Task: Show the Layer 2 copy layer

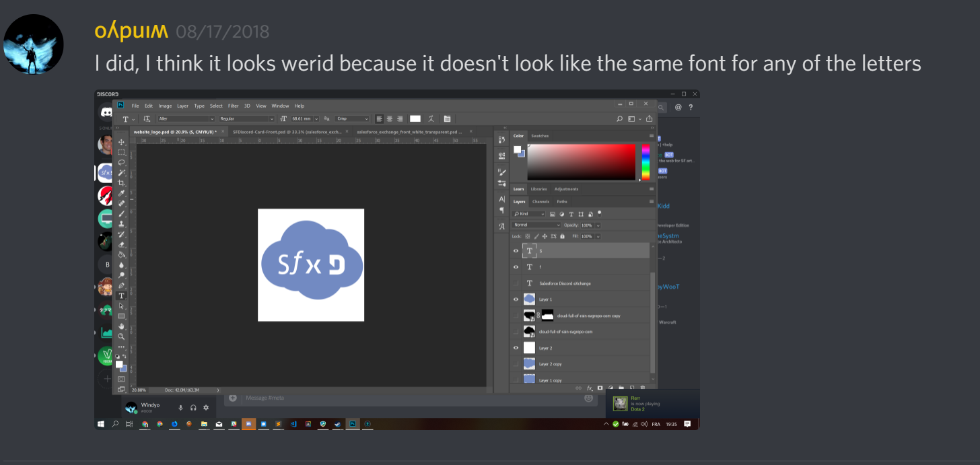Action: point(516,364)
